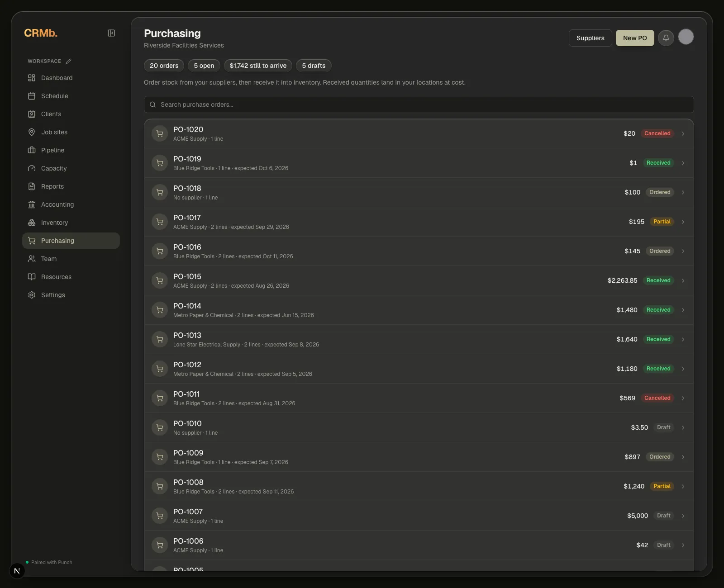Open the PO-1007 order title
724x588 pixels.
coord(188,512)
